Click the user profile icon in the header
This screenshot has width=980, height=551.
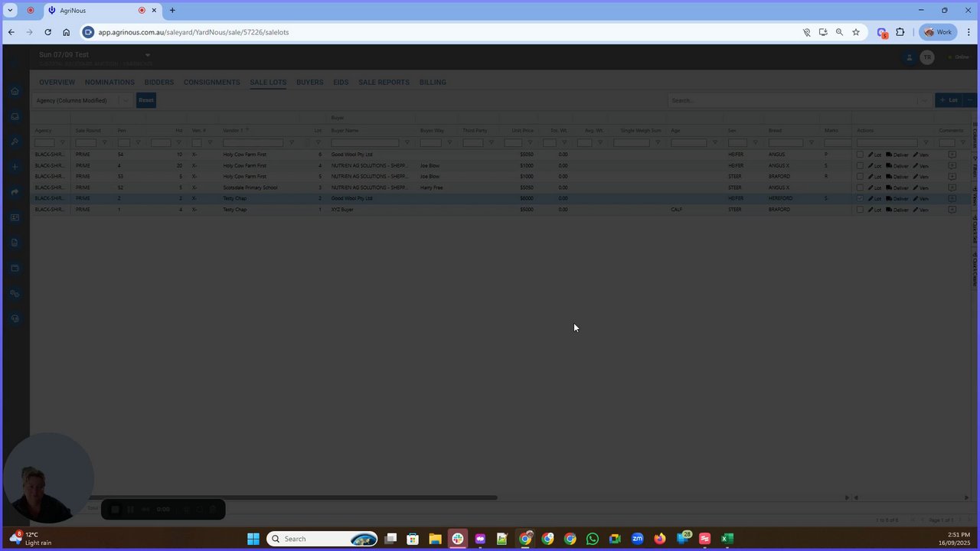910,57
